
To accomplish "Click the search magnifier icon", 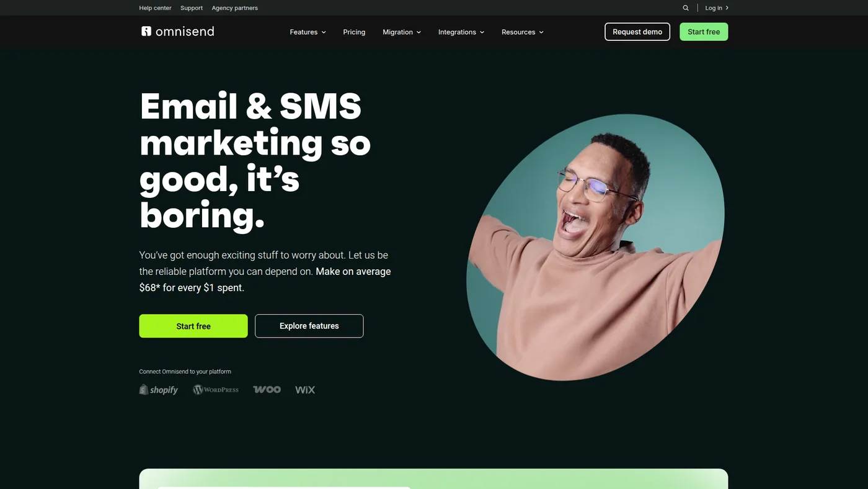I will point(685,8).
